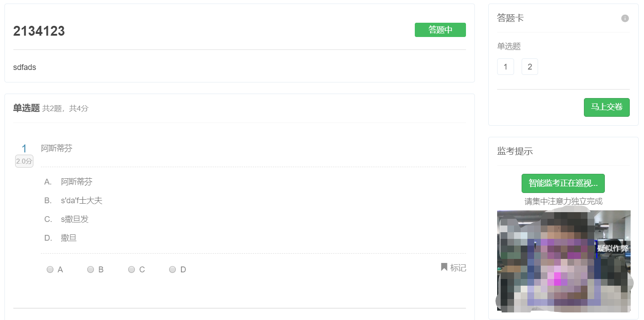Screen dimensions: 644x320
Task: Click option text "A. 阿斯蒂芬" in the choices list
Action: click(x=69, y=182)
